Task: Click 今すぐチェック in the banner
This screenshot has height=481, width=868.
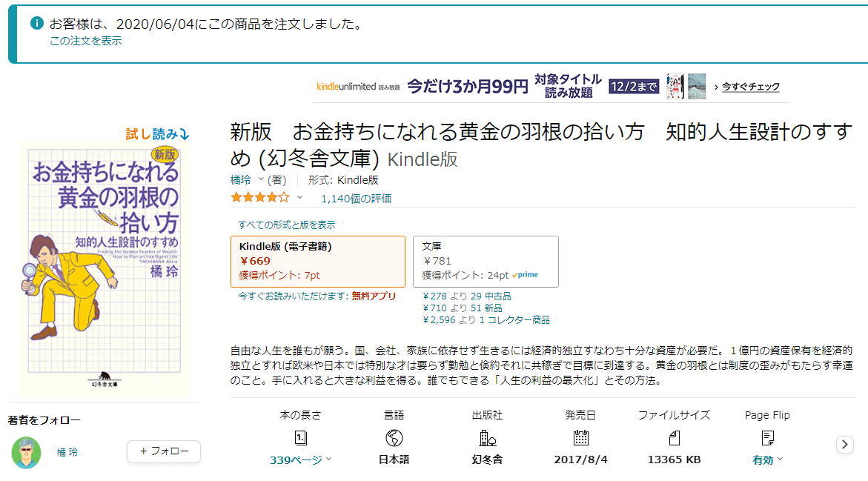Action: pos(750,87)
